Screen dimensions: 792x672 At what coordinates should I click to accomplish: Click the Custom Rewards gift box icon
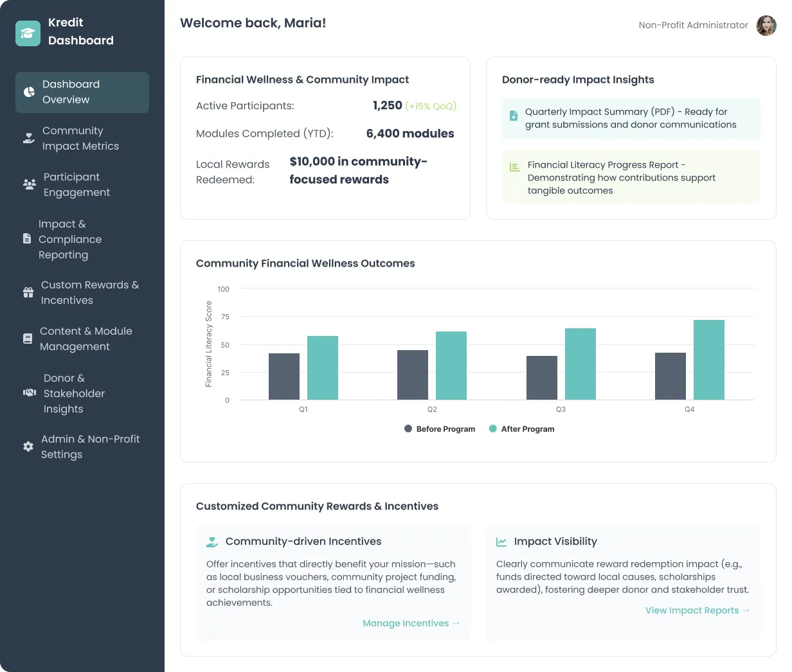tap(28, 292)
